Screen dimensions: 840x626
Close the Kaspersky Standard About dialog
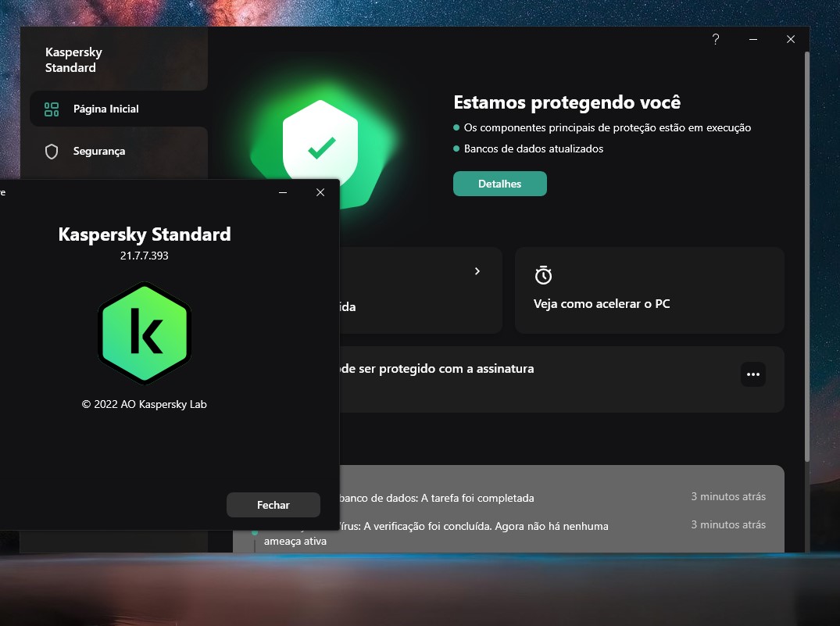coord(320,192)
